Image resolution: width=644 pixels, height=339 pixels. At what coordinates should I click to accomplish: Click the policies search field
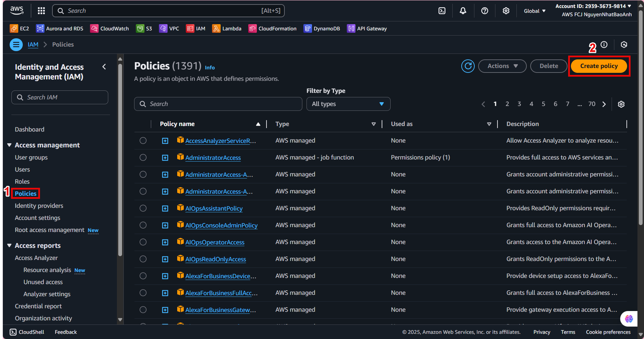[218, 104]
